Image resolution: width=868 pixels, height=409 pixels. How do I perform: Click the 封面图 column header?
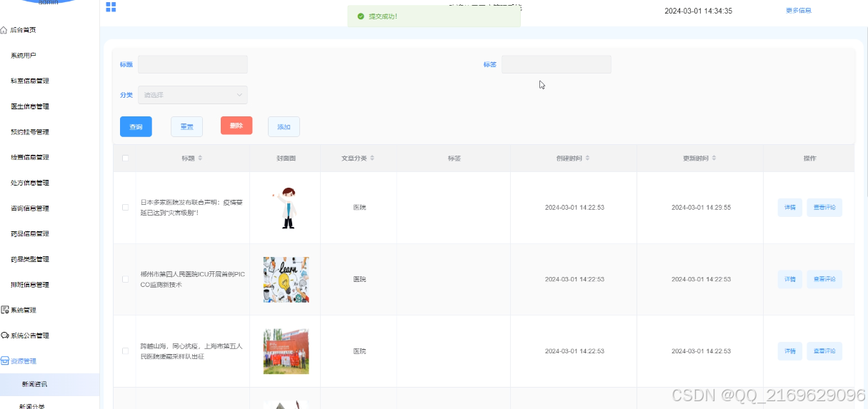286,158
